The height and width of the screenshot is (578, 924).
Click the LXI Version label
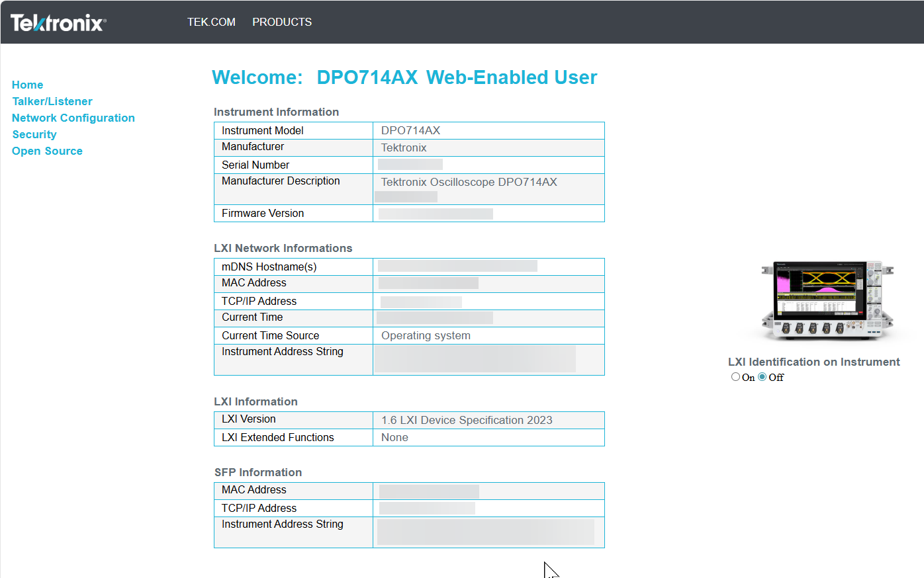point(249,419)
